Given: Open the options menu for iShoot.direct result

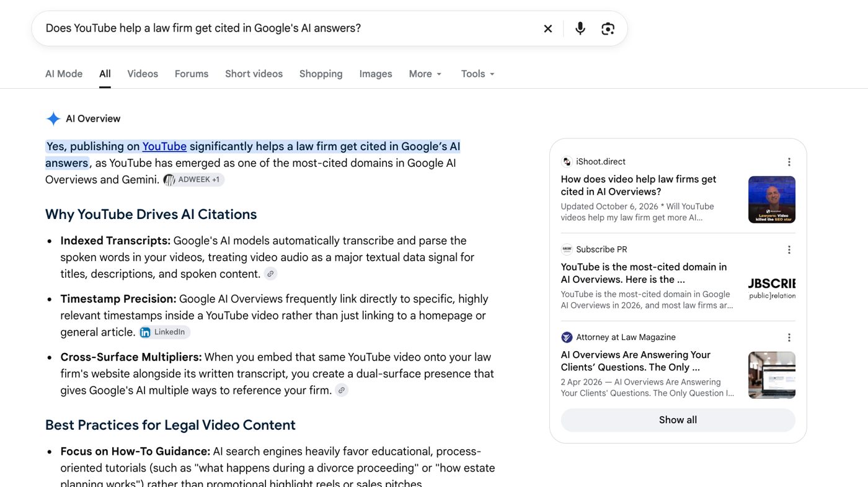Looking at the screenshot, I should point(789,162).
